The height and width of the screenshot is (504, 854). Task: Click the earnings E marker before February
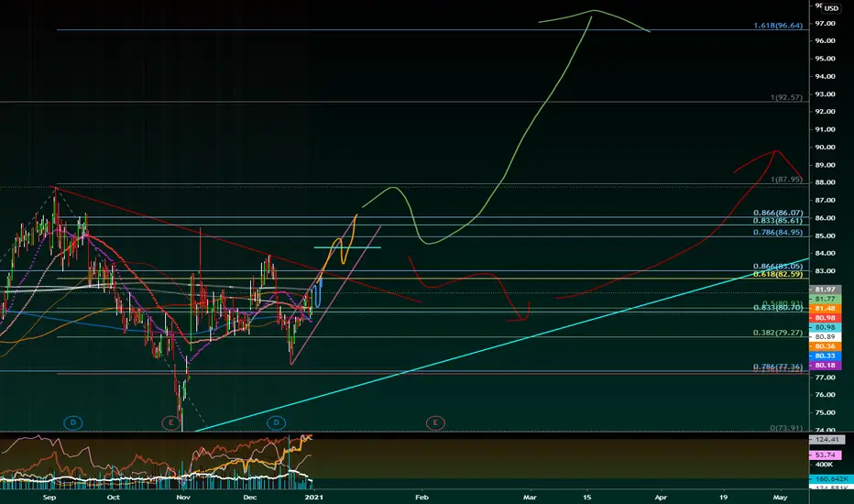[435, 422]
